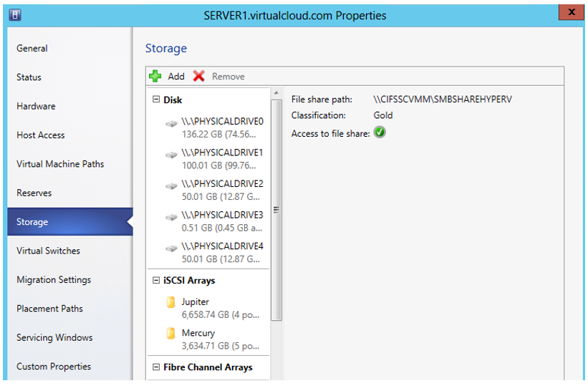Click the storage list scroll up arrow
This screenshot has height=386, width=588.
pos(276,92)
